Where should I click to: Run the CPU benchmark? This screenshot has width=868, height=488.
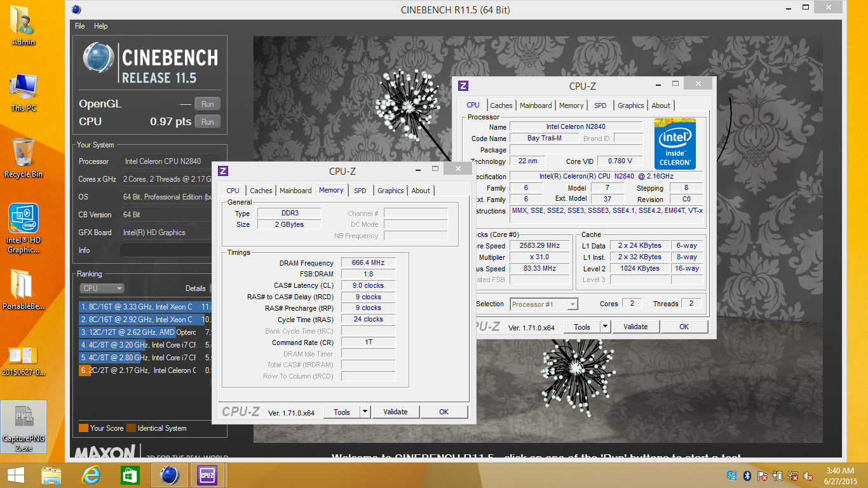pyautogui.click(x=208, y=122)
